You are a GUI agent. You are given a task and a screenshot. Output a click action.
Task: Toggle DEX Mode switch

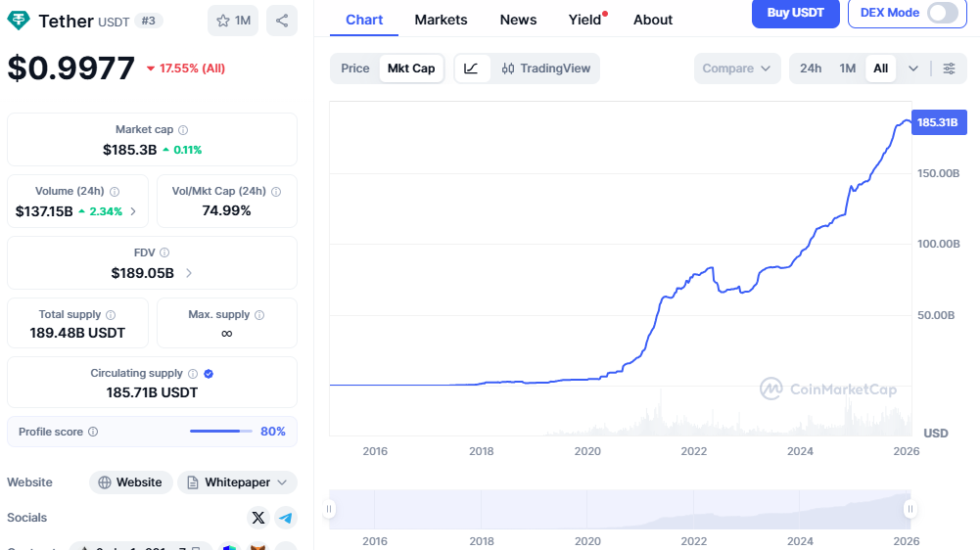(943, 13)
